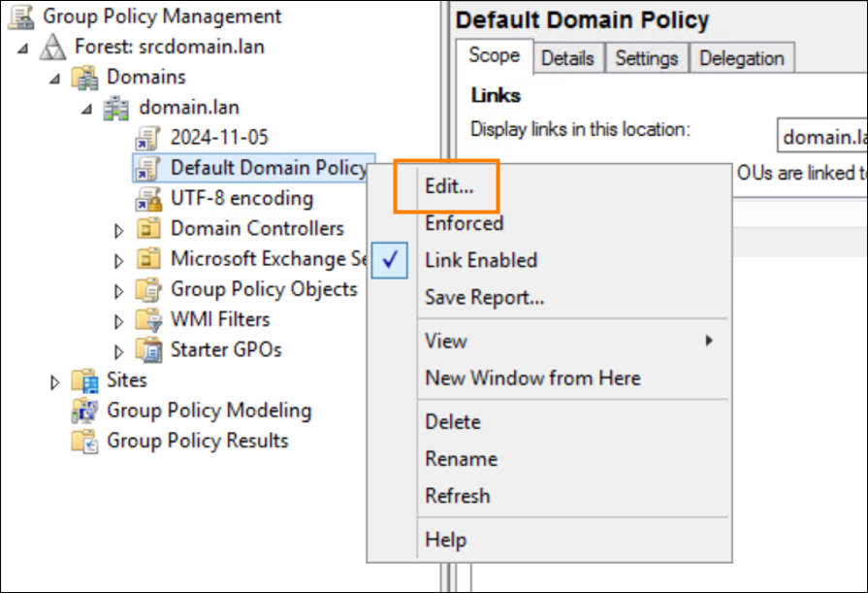Toggle Enforced in the context menu
The height and width of the screenshot is (593, 868).
point(464,223)
